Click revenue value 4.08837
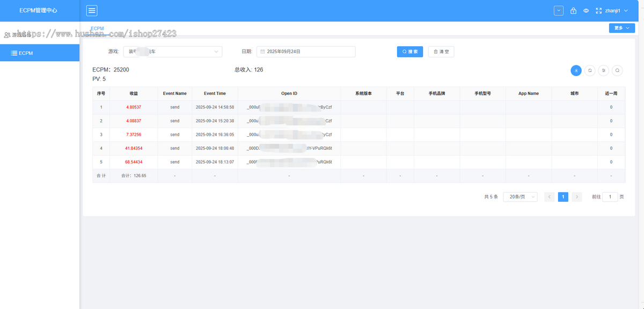Image resolution: width=644 pixels, height=309 pixels. pos(134,121)
